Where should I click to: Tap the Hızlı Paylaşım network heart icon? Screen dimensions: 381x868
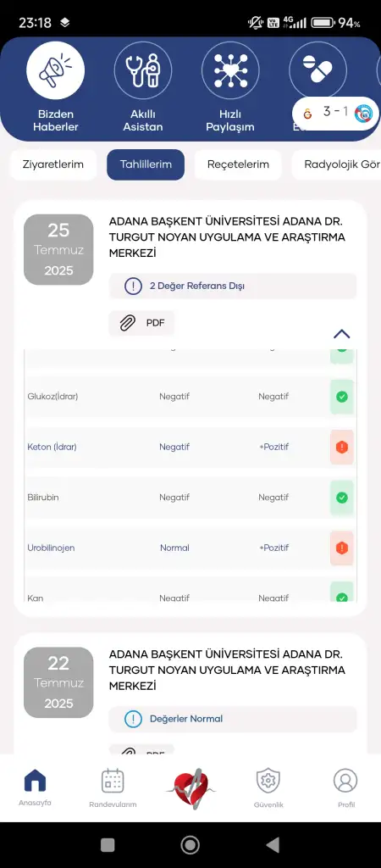point(230,70)
